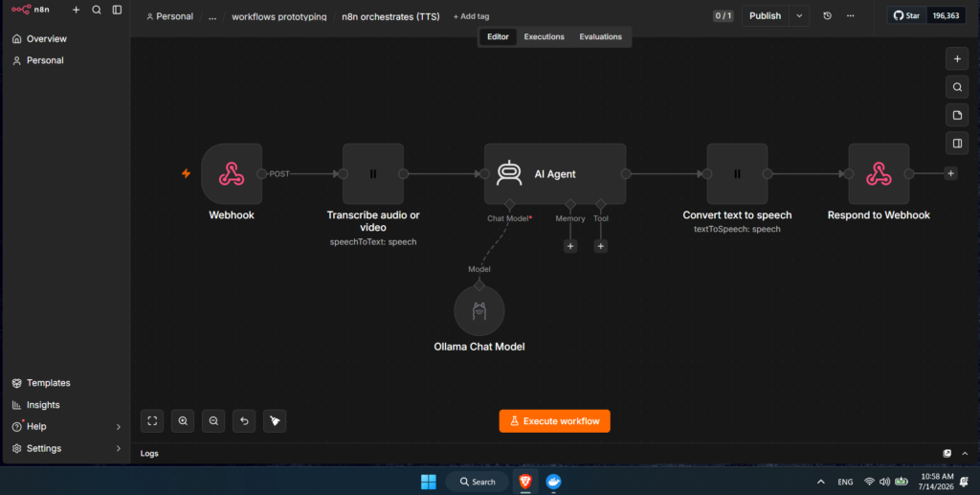980x495 pixels.
Task: Open search from the top-left magnifier icon
Action: point(97,10)
